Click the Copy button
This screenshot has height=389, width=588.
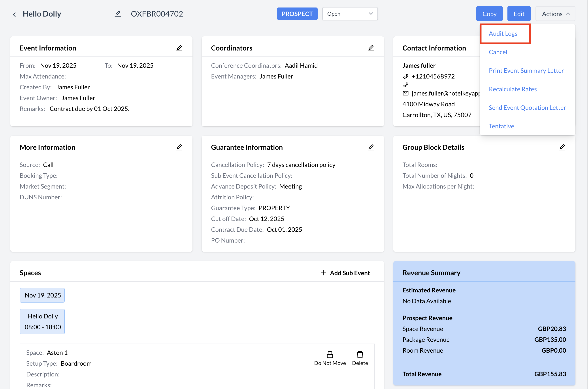point(489,14)
